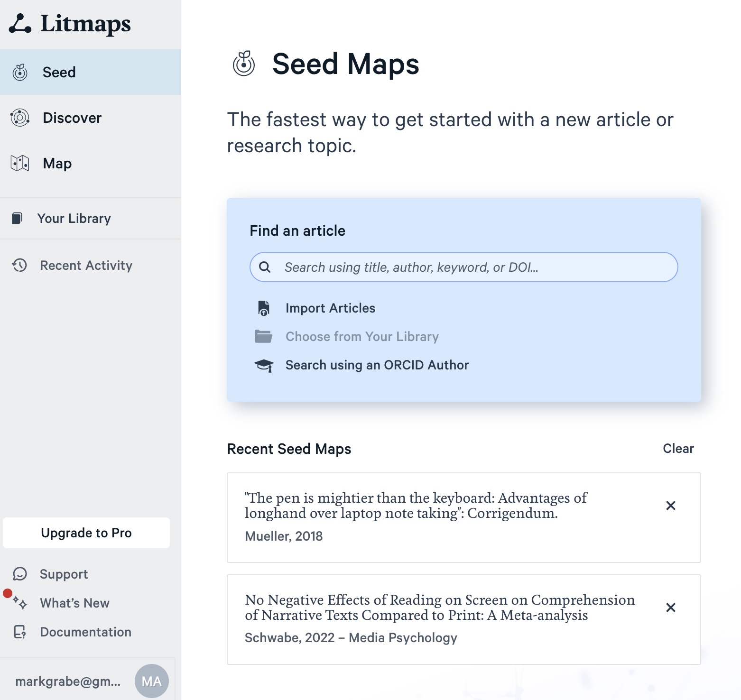Click the ORCID graduation cap icon
The height and width of the screenshot is (700, 741).
click(x=264, y=365)
